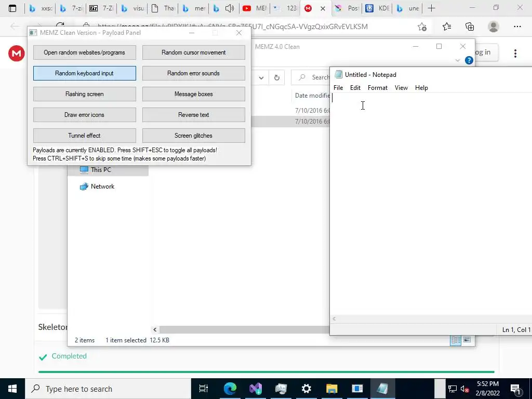The height and width of the screenshot is (399, 532).
Task: Open Visual Studio Installer taskbar icon
Action: (x=256, y=389)
